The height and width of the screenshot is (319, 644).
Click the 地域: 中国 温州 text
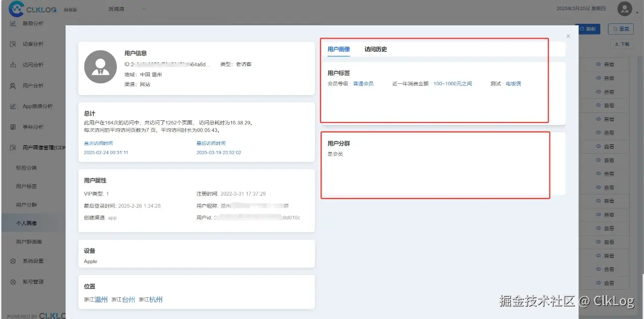coord(143,74)
